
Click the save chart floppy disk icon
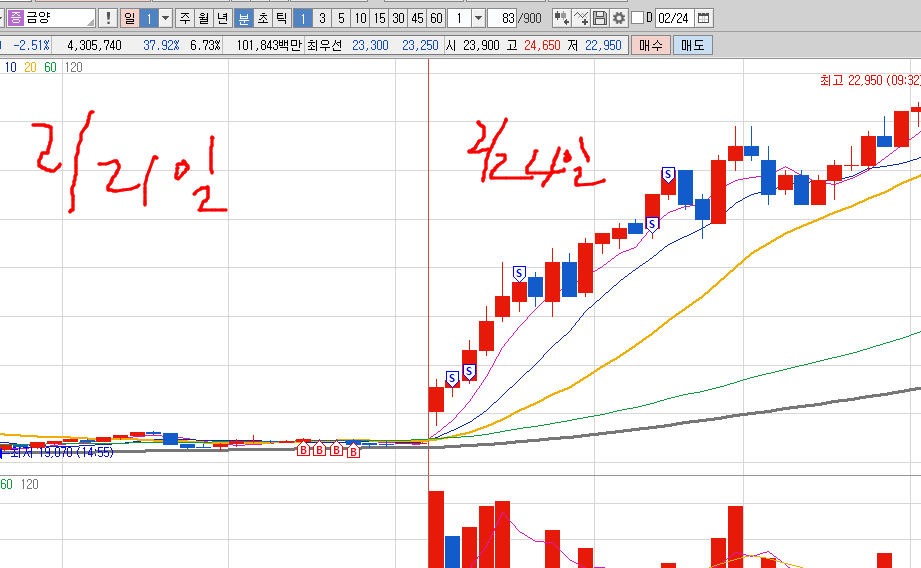[600, 18]
